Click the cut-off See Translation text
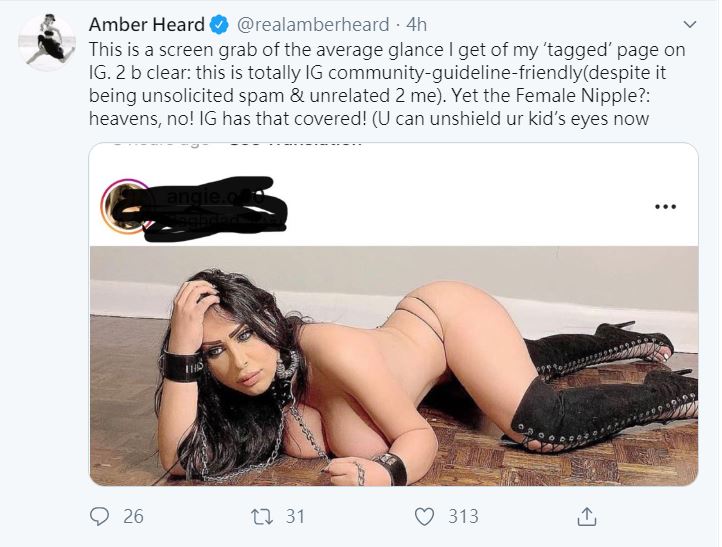The image size is (722, 547). [x=295, y=144]
